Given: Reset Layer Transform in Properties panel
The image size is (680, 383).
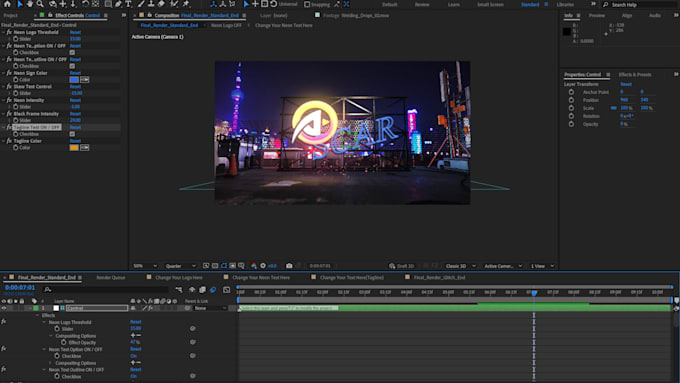Looking at the screenshot, I should 626,84.
